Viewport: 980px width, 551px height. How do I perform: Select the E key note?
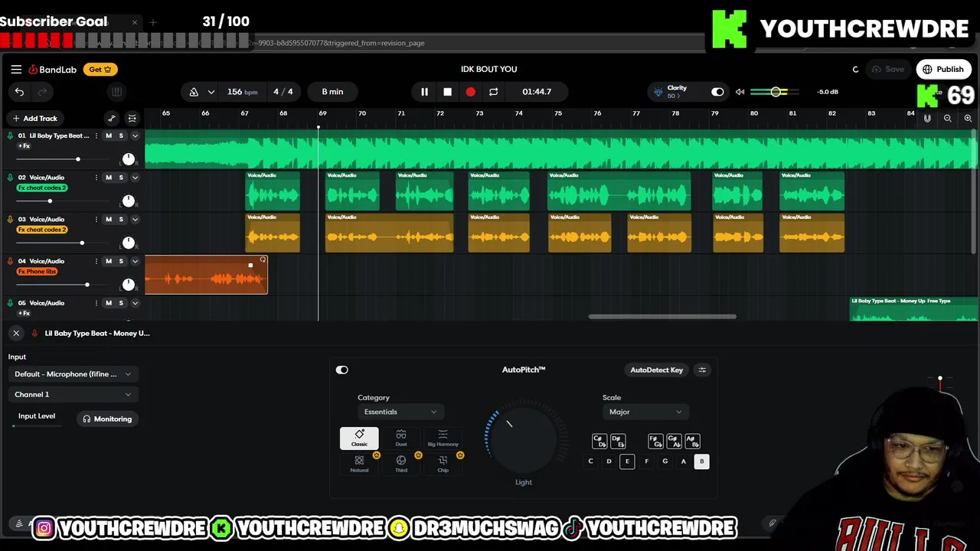(627, 461)
